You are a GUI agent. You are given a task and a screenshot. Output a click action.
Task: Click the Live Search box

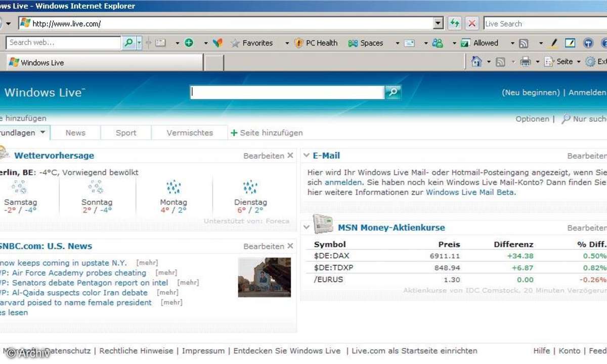point(545,23)
